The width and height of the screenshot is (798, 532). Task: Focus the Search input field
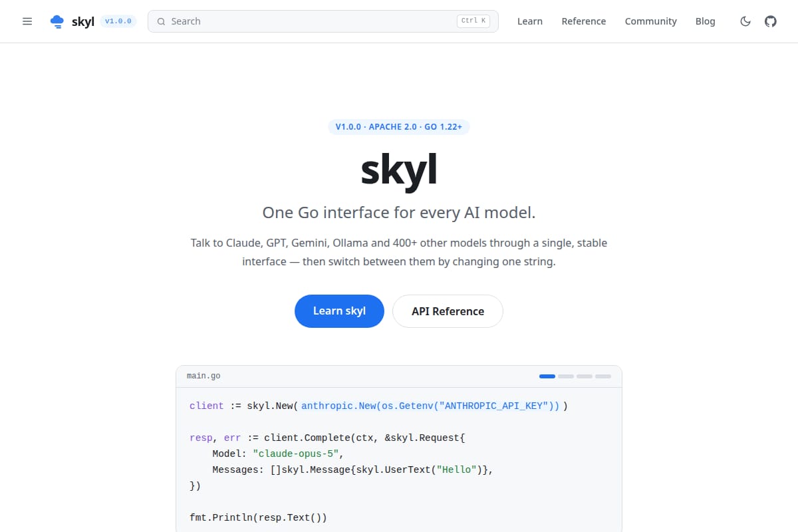[323, 21]
